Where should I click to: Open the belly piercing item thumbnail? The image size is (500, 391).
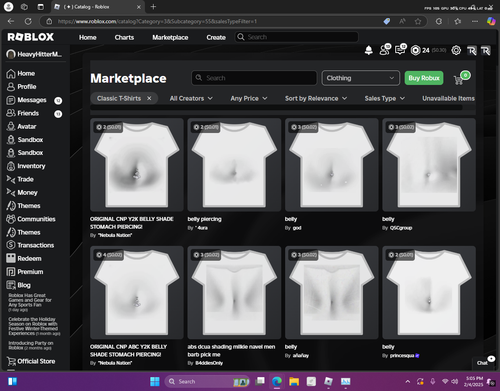pyautogui.click(x=234, y=165)
